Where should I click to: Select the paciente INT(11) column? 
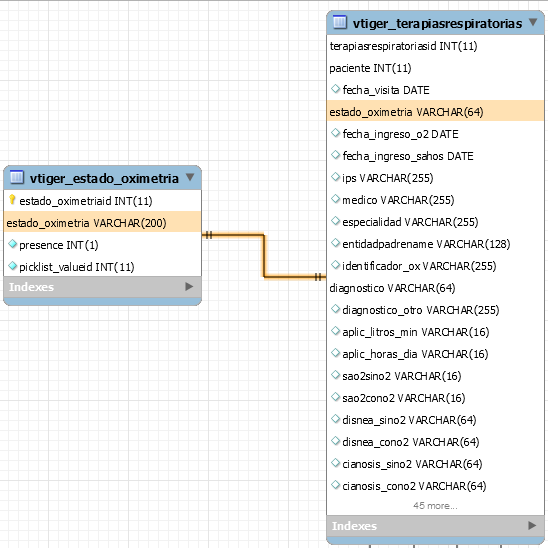[435, 68]
